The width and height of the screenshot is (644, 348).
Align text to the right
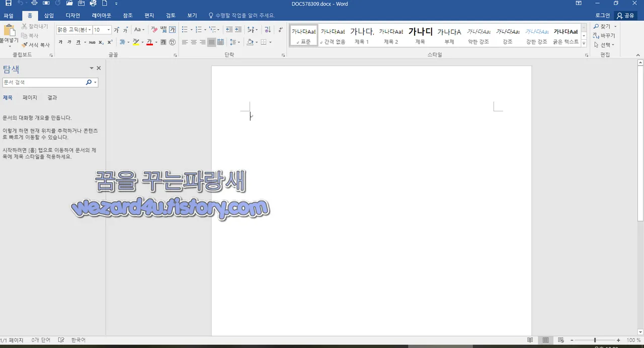(203, 42)
